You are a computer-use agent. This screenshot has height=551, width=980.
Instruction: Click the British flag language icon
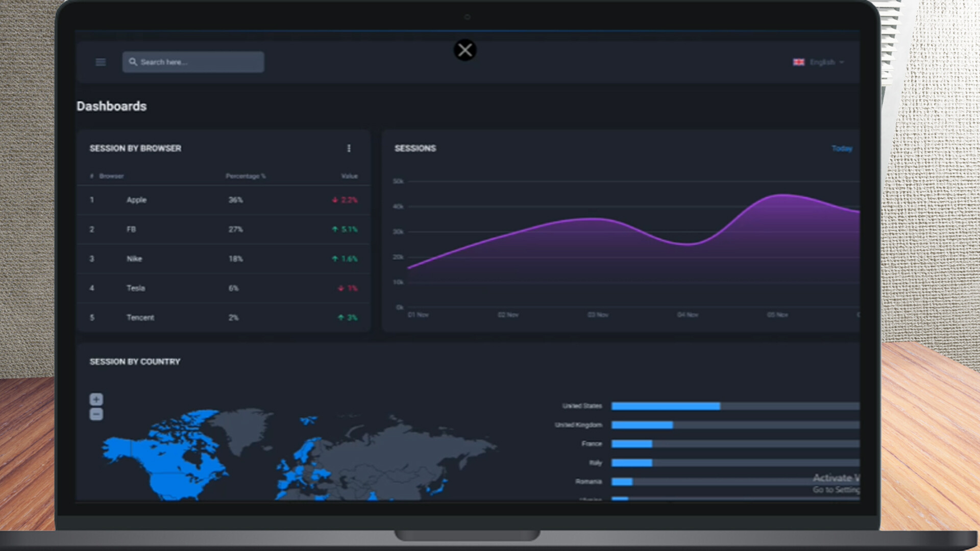pos(798,62)
